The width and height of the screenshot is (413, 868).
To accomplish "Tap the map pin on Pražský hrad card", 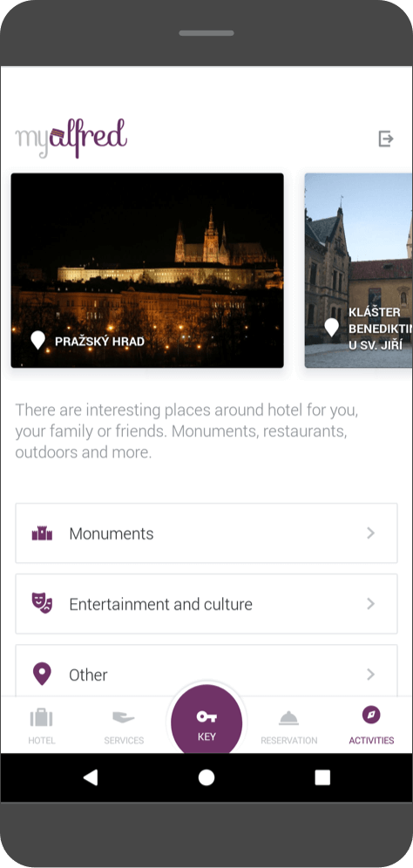I will [x=37, y=340].
